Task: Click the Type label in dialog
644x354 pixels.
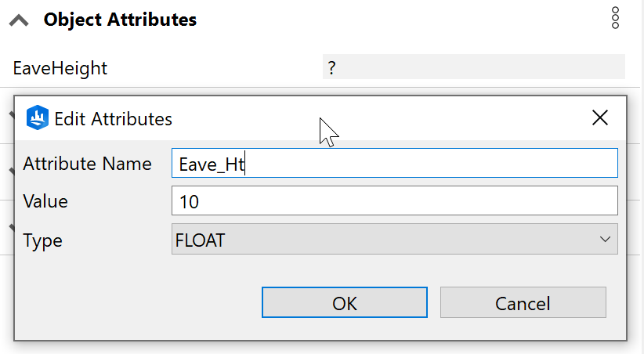Action: click(x=42, y=240)
